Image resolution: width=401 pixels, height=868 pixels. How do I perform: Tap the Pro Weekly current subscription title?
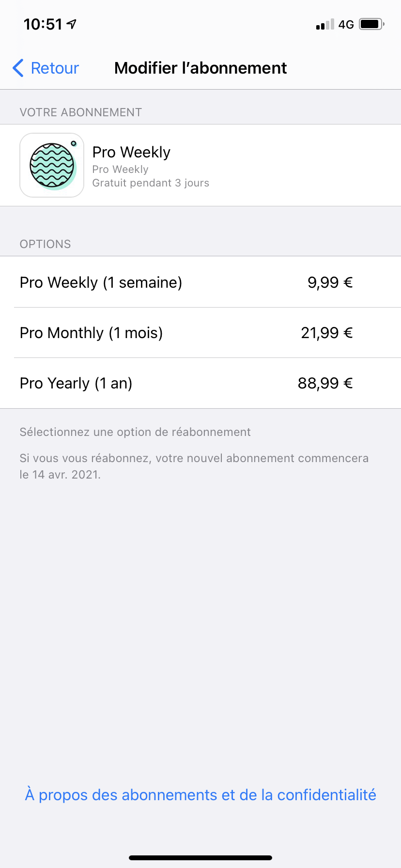[131, 152]
